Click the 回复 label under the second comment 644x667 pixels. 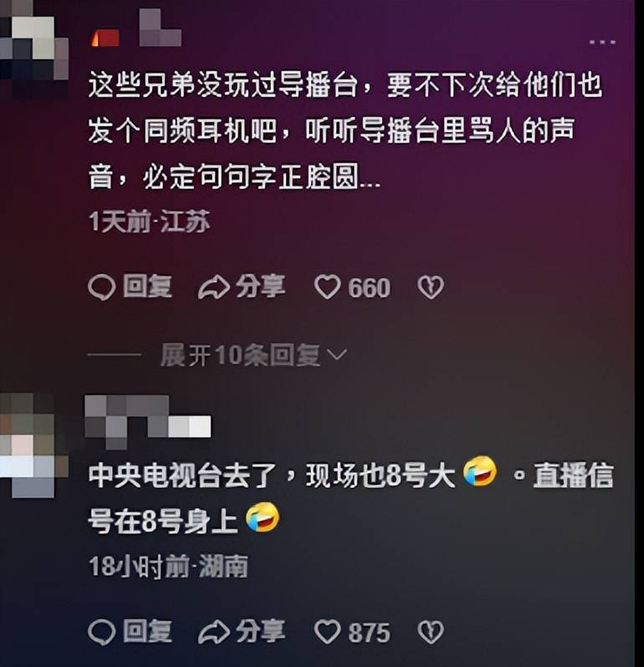point(148,631)
